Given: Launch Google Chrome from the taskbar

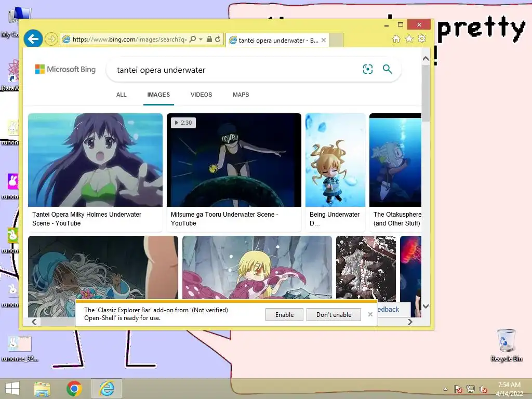Looking at the screenshot, I should tap(74, 389).
